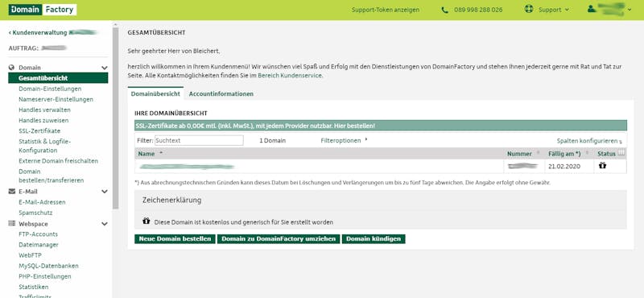Click the Domain kündigen button
The image size is (644, 298).
374,239
